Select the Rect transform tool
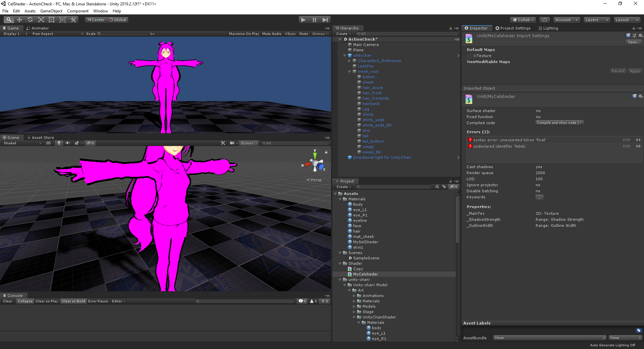This screenshot has height=349, width=644. tap(52, 20)
